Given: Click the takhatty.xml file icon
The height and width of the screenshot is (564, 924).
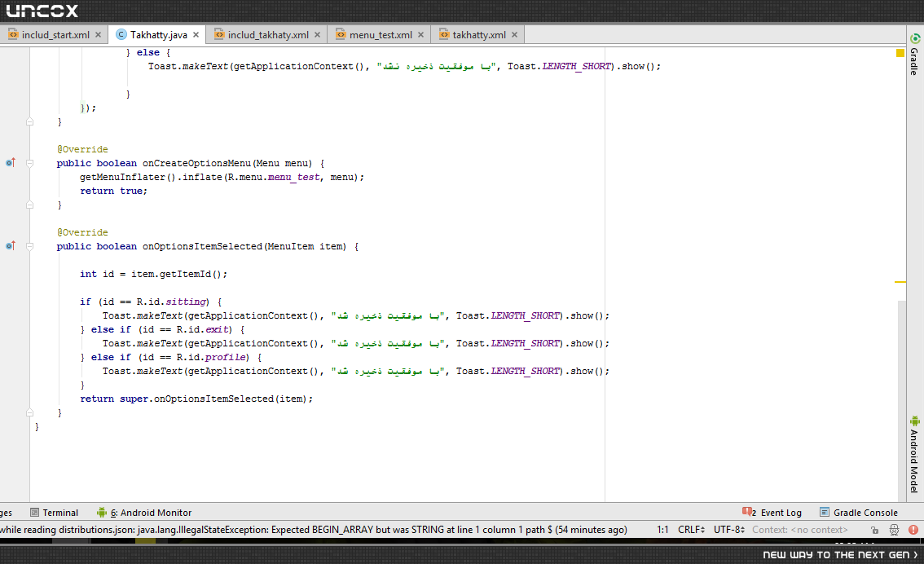Looking at the screenshot, I should [x=444, y=35].
